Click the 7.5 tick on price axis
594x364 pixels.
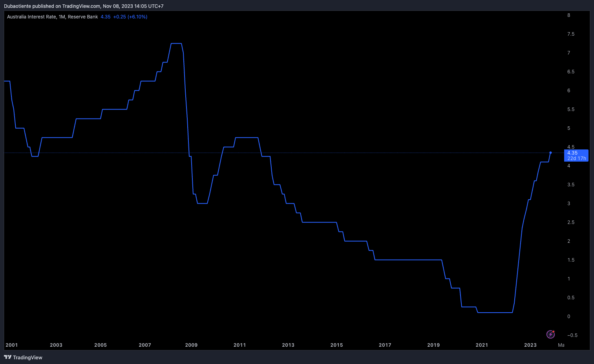571,34
